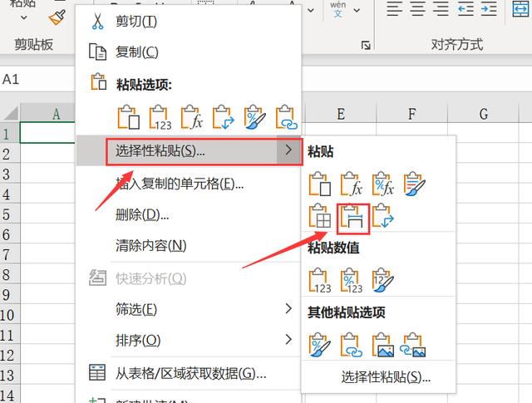
Task: Click the Decrease Indent alignment icon
Action: (x=465, y=9)
